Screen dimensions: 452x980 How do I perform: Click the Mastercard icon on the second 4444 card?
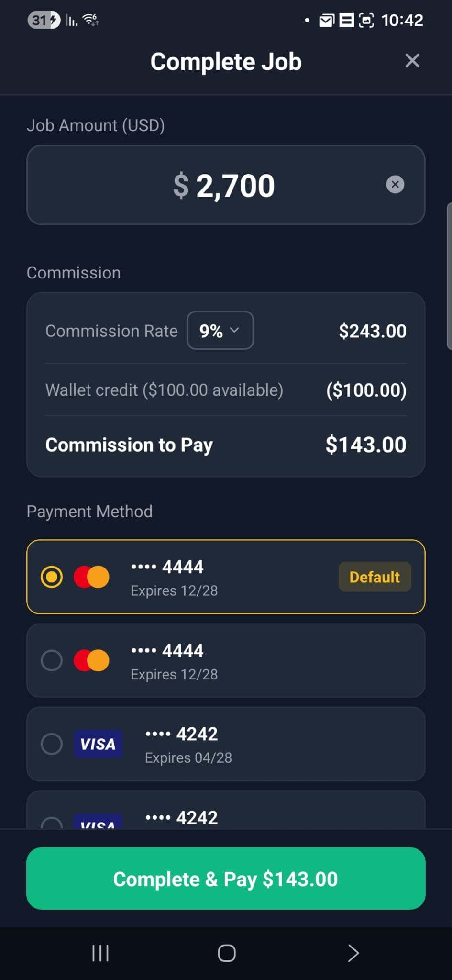91,660
